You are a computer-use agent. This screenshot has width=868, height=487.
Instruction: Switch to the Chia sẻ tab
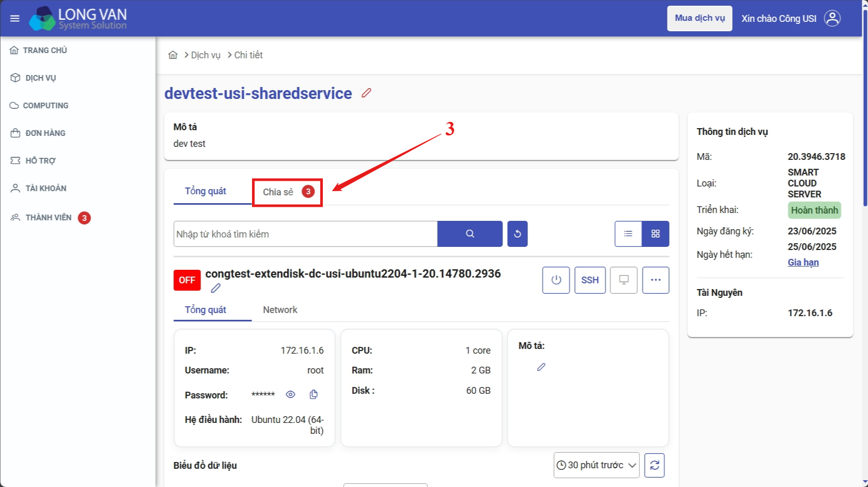(x=287, y=192)
